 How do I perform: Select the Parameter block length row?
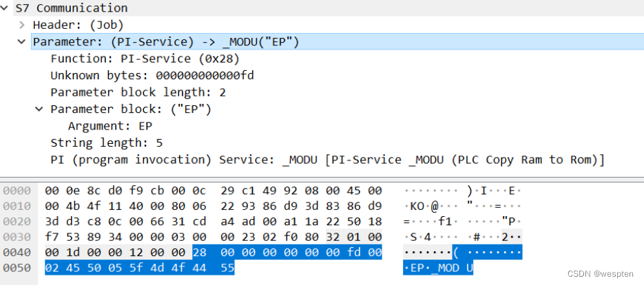[x=138, y=92]
